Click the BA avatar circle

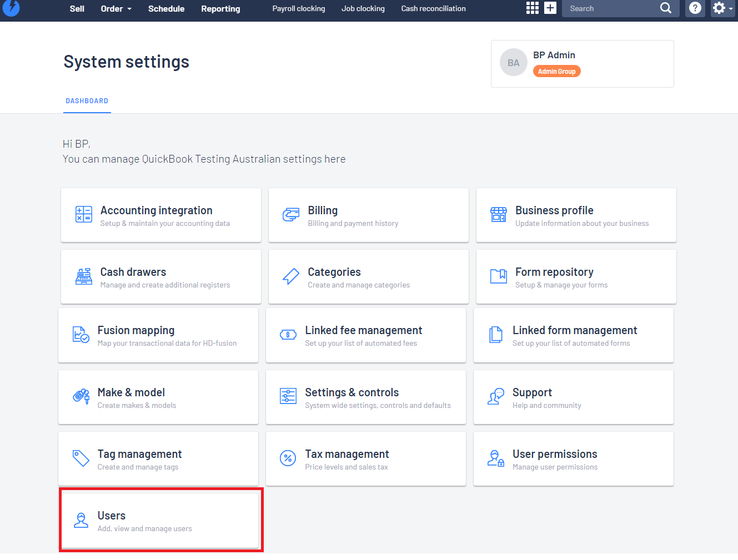(x=514, y=63)
